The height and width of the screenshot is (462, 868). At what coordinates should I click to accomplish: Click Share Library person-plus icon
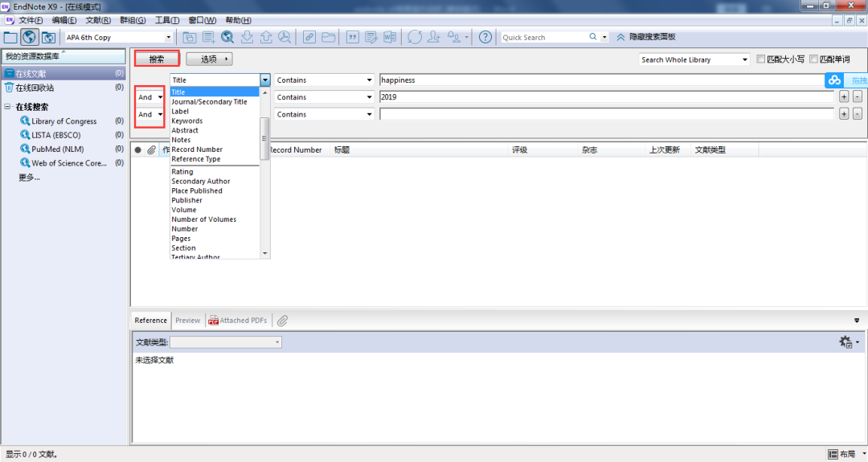tap(434, 37)
